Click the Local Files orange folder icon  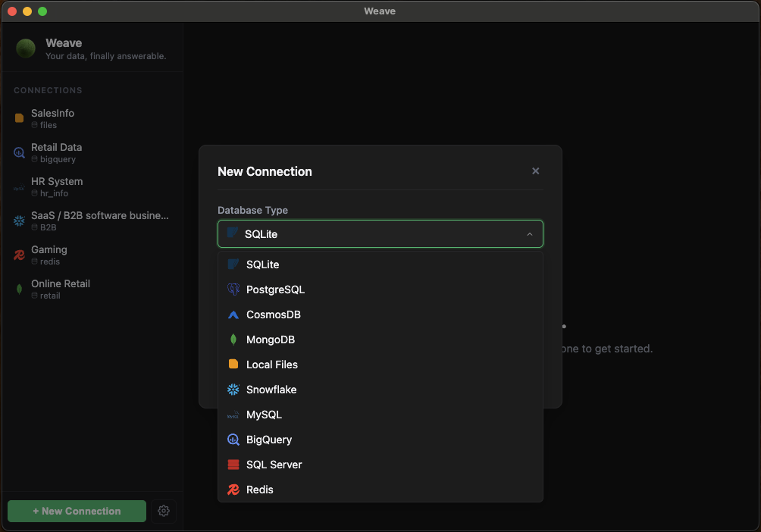point(233,364)
